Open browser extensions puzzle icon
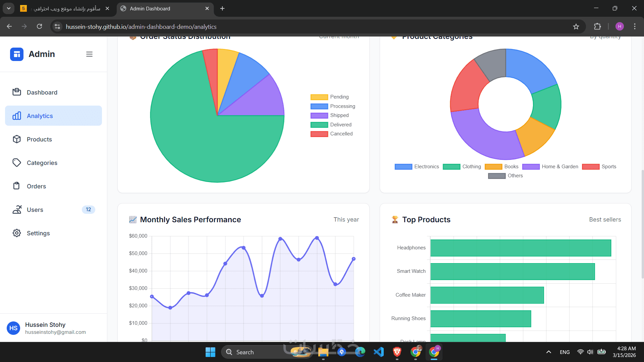Viewport: 644px width, 362px height. 597,26
